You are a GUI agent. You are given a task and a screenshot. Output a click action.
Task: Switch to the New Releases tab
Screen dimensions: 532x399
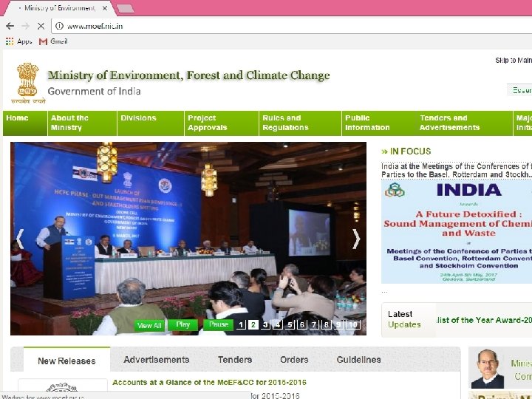click(x=66, y=361)
